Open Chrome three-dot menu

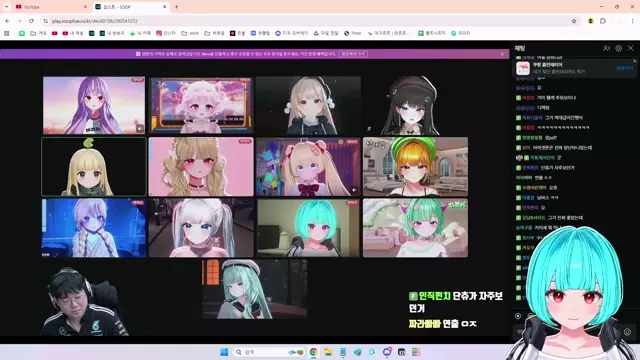click(x=632, y=21)
